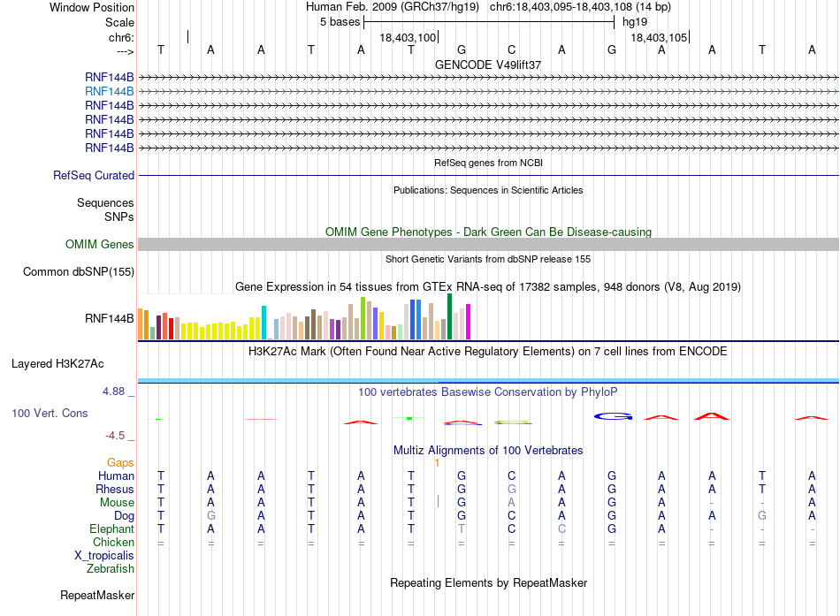Image resolution: width=840 pixels, height=616 pixels.
Task: Click the tallest dark green GTEx expression bar
Action: pos(449,316)
